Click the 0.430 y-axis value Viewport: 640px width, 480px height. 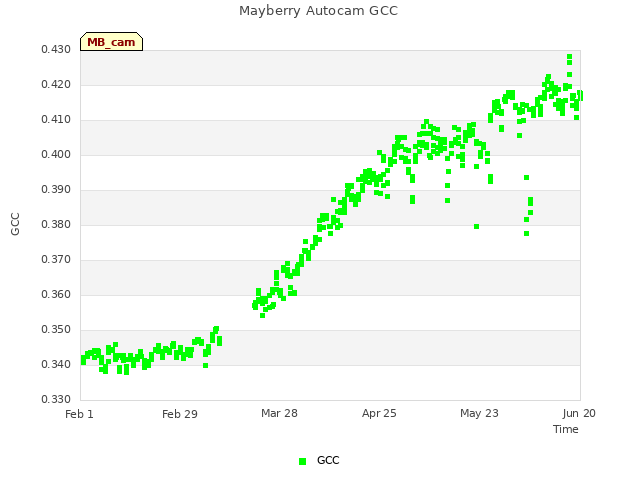pos(56,49)
